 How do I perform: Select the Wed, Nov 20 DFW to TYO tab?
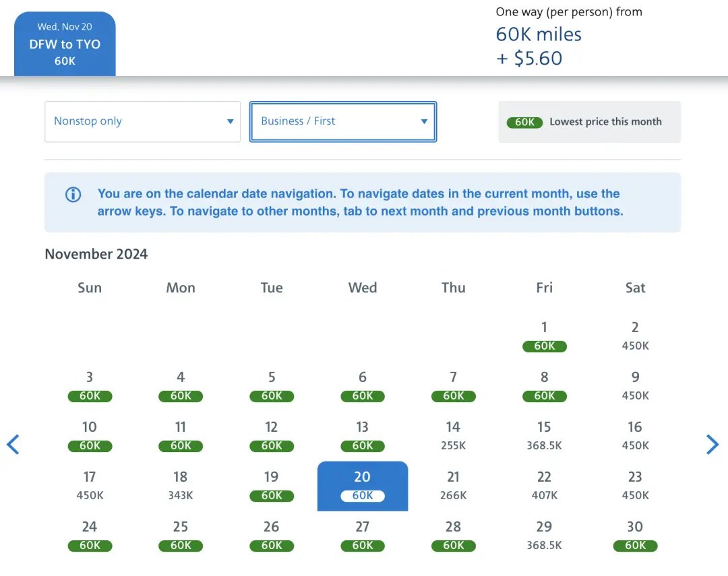click(x=65, y=44)
